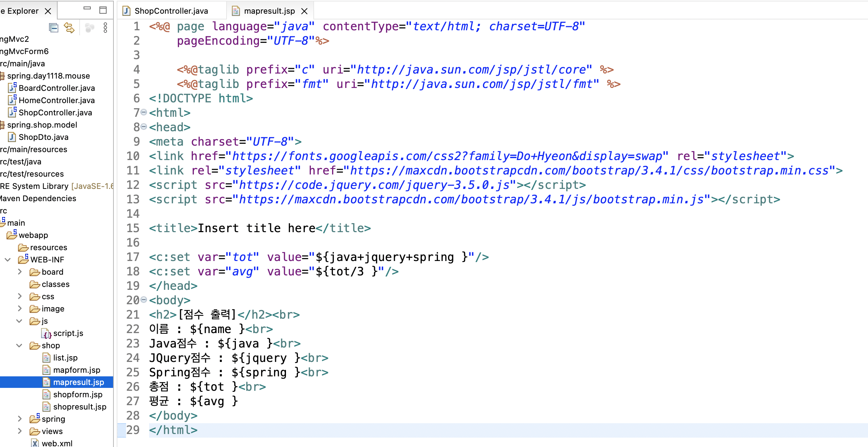Minimize the Explorer panel
The height and width of the screenshot is (447, 868).
click(x=87, y=9)
